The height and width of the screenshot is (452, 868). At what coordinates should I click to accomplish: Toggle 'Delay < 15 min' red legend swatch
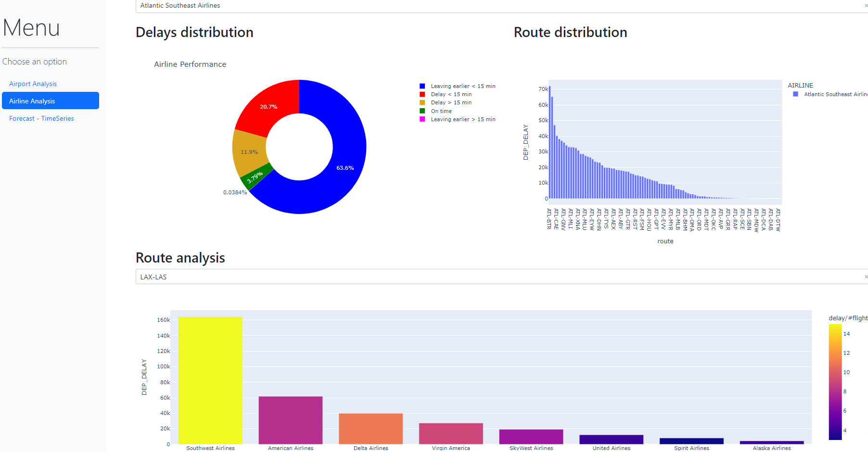(x=422, y=94)
